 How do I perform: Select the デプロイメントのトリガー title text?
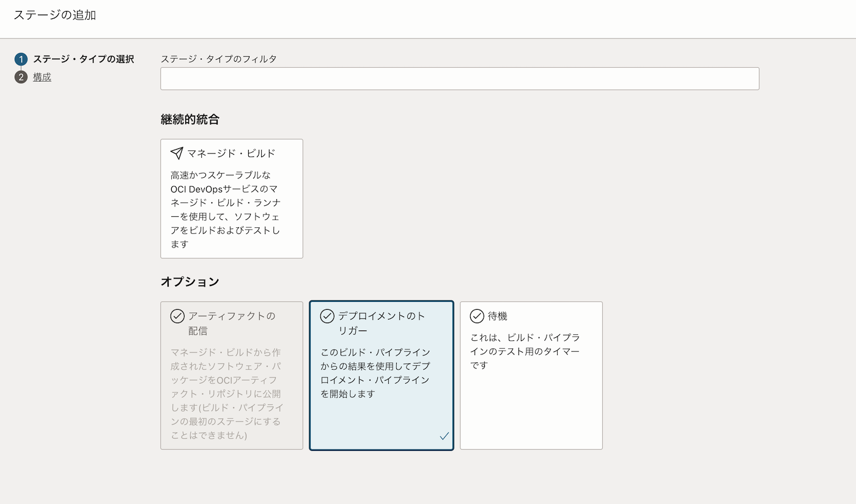pos(382,323)
